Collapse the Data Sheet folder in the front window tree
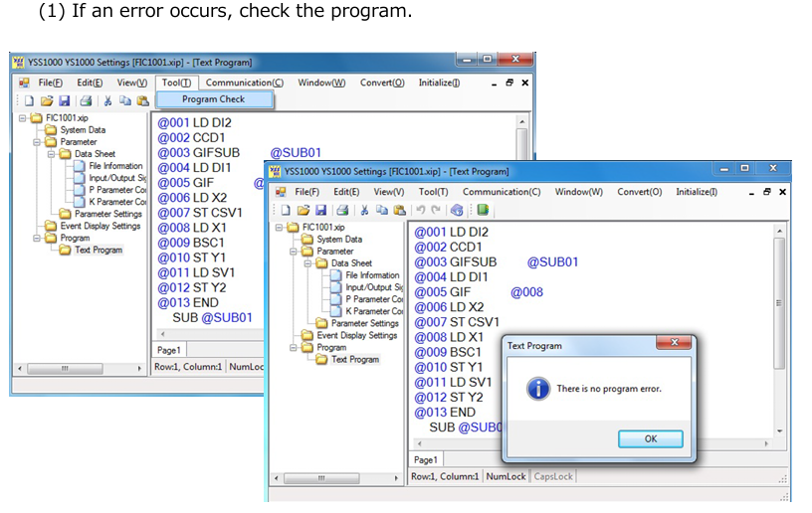 coord(308,263)
